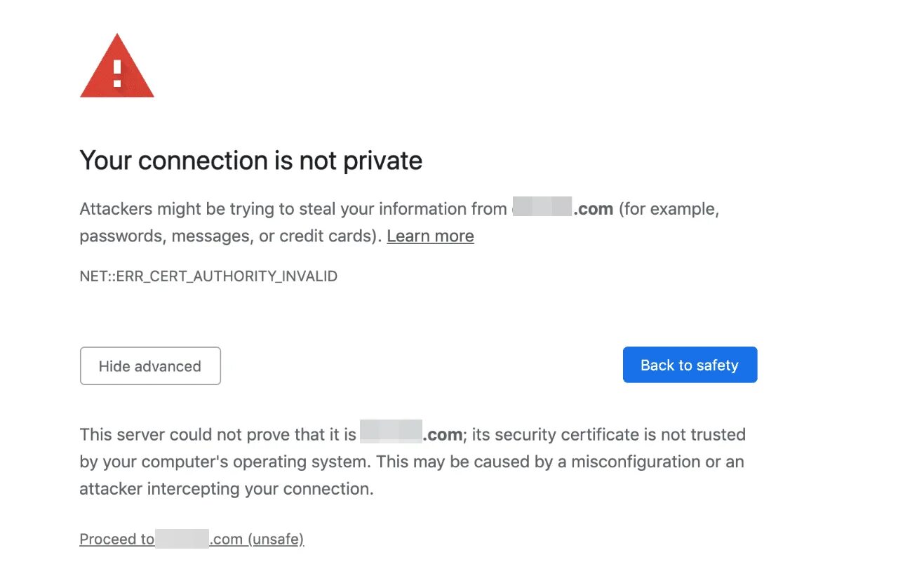Click the bold .com in the attackers sentence
The width and height of the screenshot is (924, 576).
coord(593,209)
